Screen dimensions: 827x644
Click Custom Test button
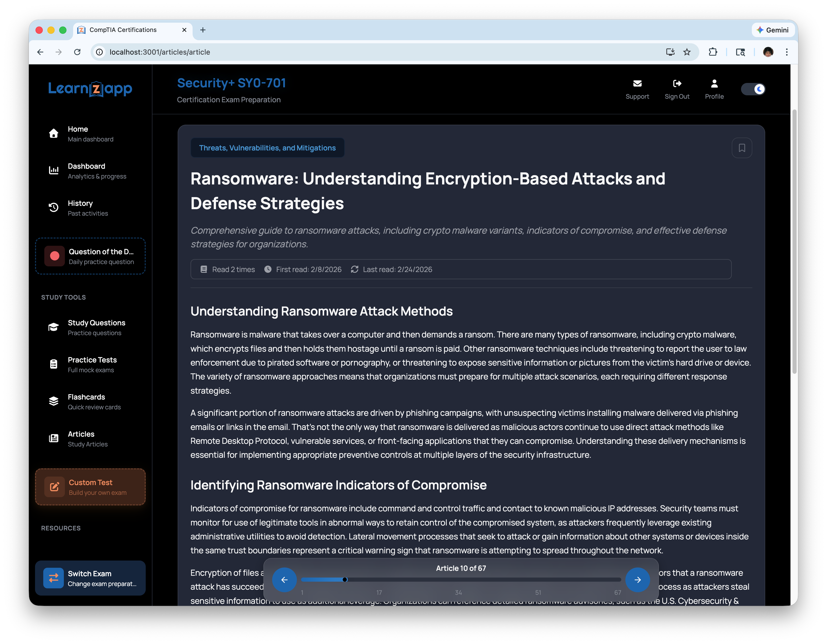point(90,487)
